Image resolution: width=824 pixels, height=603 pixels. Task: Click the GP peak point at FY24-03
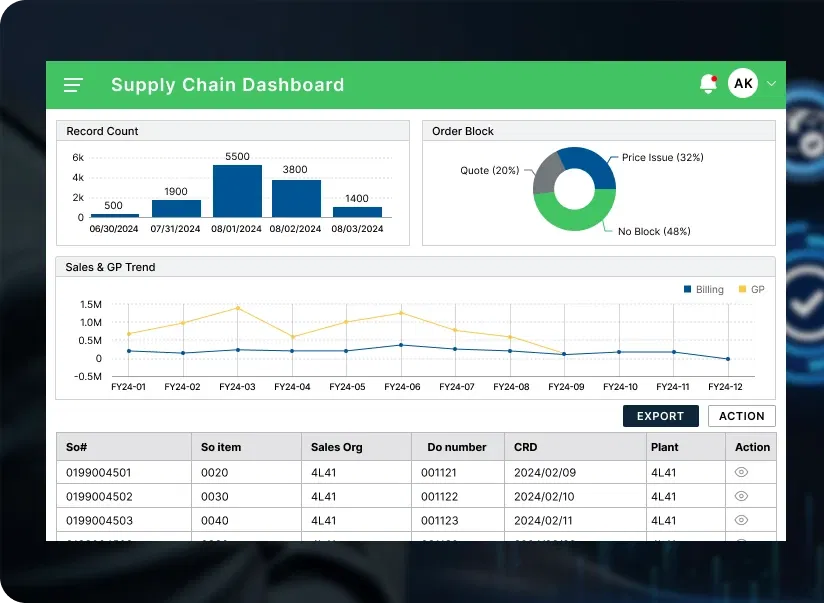[238, 307]
